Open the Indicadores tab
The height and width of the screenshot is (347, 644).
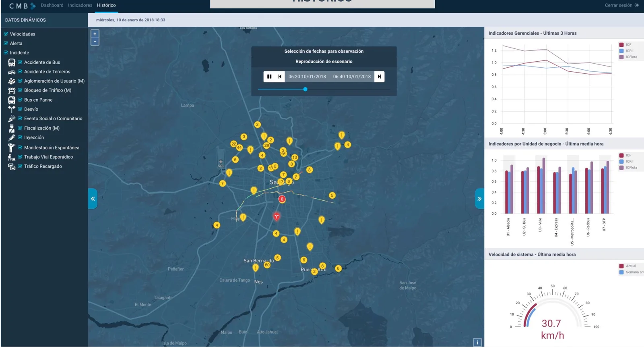(80, 5)
